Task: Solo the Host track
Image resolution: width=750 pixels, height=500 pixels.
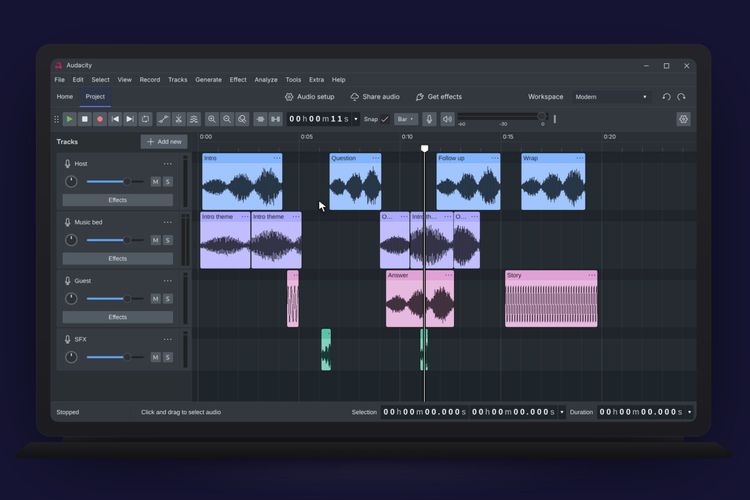Action: 168,182
